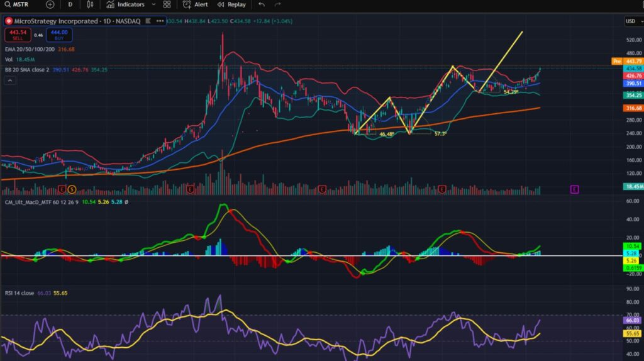Click the compare/add symbol plus icon
This screenshot has width=644, height=361.
point(50,4)
